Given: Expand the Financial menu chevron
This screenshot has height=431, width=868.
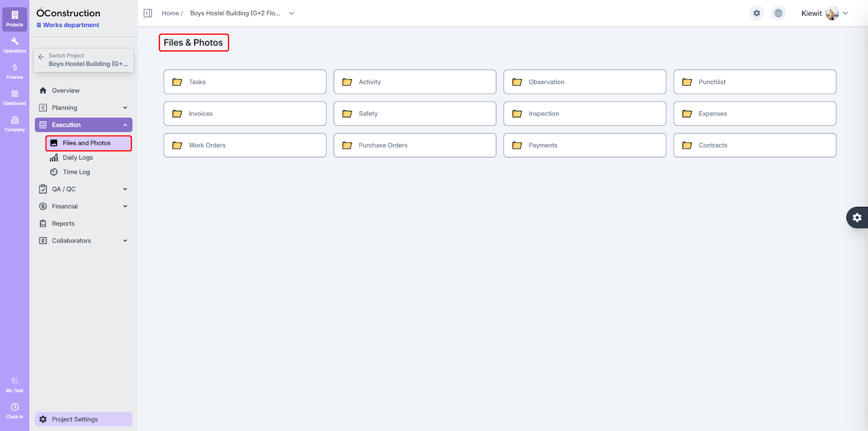Looking at the screenshot, I should [125, 206].
